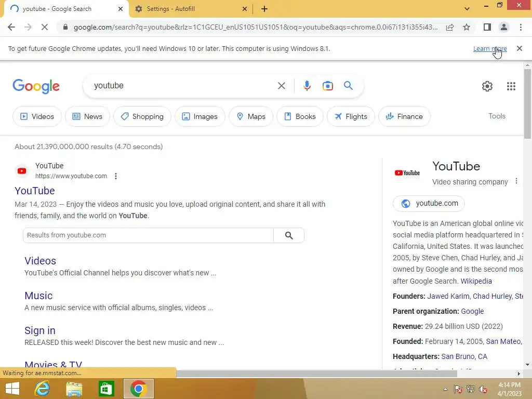Close the youtube - Google Search tab

(120, 9)
